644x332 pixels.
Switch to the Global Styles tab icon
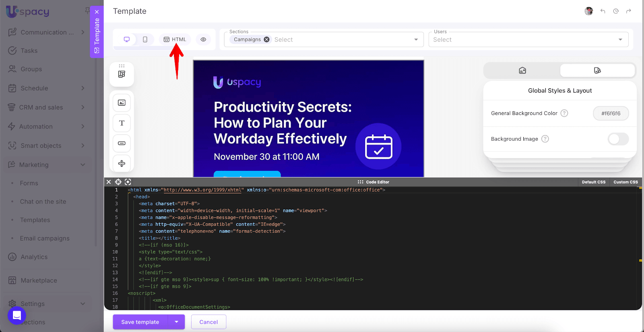597,70
